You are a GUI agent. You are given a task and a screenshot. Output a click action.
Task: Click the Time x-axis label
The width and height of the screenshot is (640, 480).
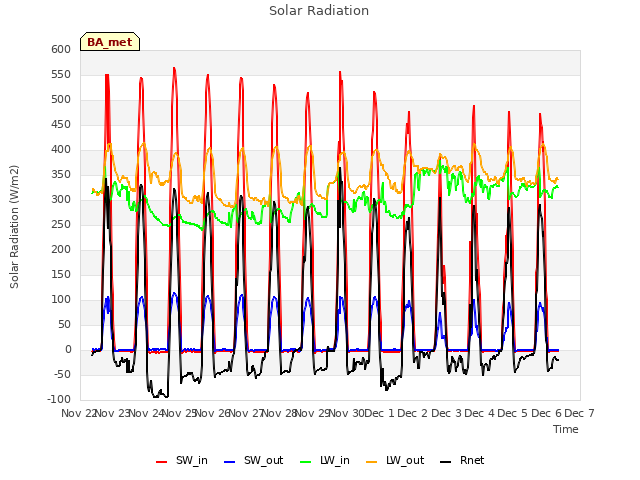[566, 429]
